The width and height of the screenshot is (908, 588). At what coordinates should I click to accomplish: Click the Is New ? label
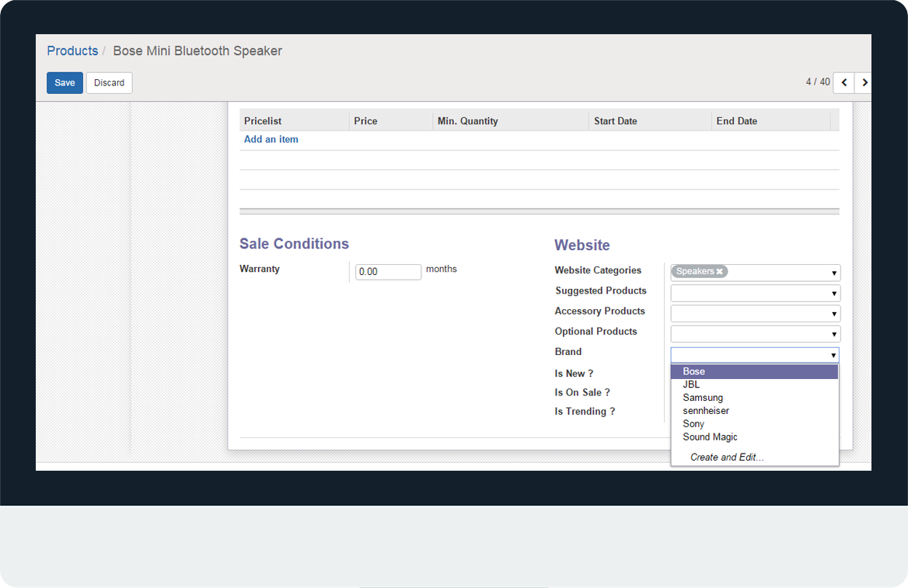click(x=574, y=374)
